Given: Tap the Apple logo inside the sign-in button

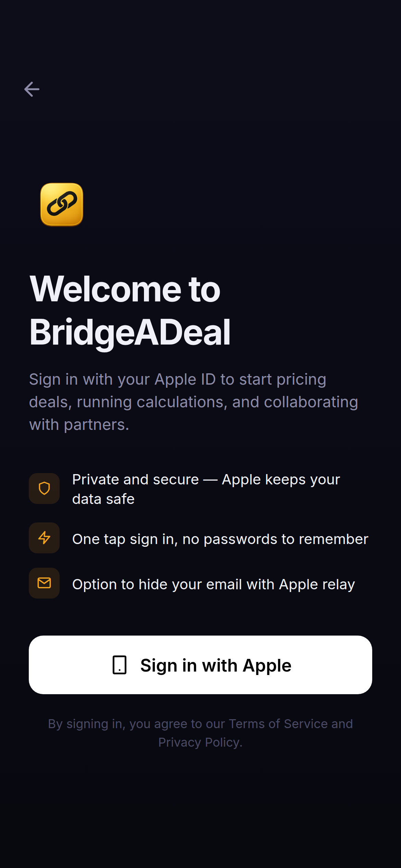Looking at the screenshot, I should coord(119,665).
